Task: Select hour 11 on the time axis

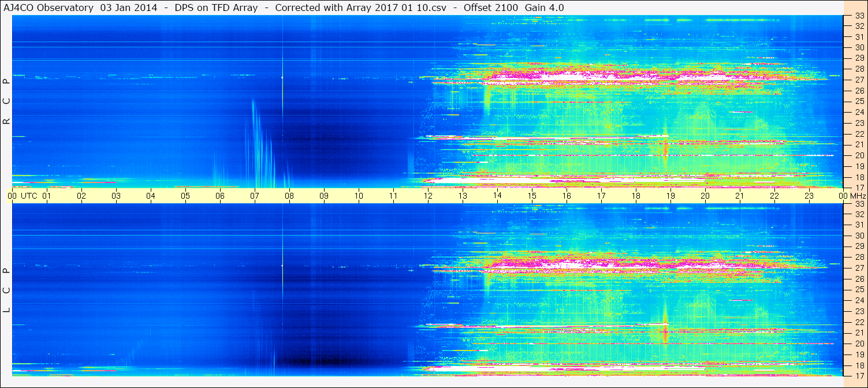Action: click(x=393, y=196)
